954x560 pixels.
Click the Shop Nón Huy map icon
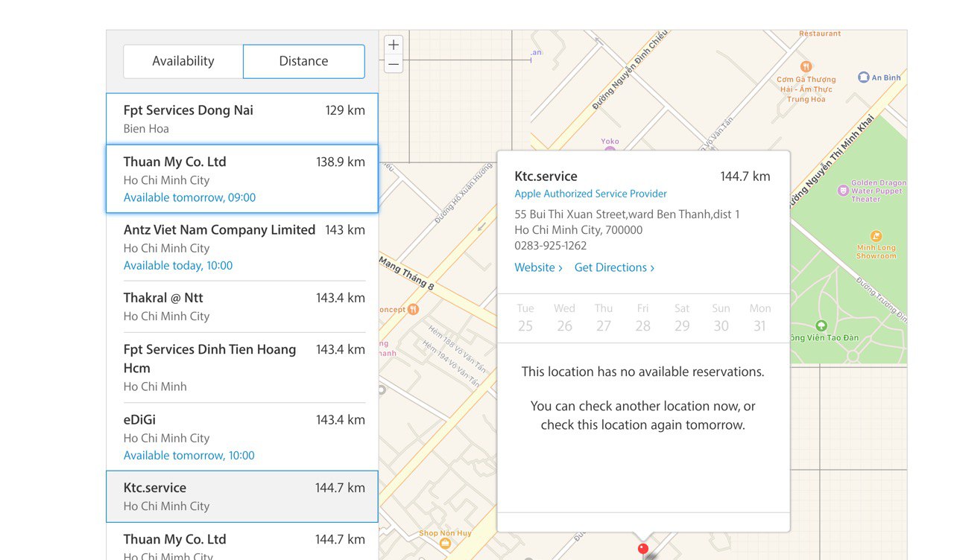[445, 544]
